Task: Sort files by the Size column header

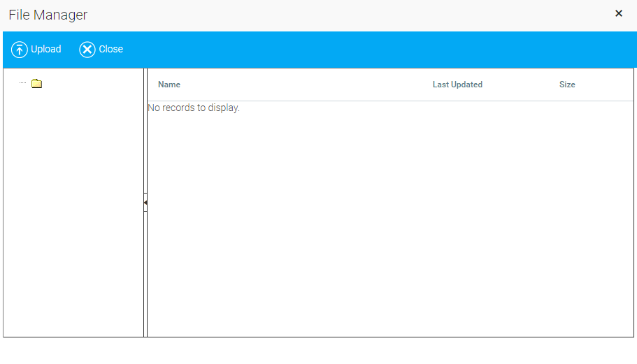Action: (567, 85)
